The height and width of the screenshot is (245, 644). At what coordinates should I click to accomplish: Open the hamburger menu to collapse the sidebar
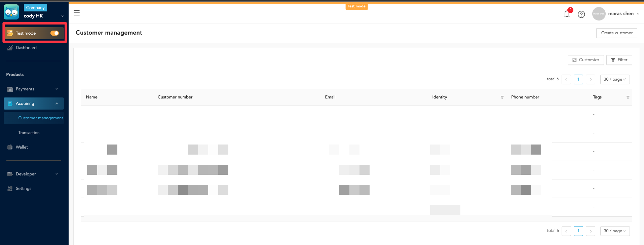pyautogui.click(x=77, y=13)
